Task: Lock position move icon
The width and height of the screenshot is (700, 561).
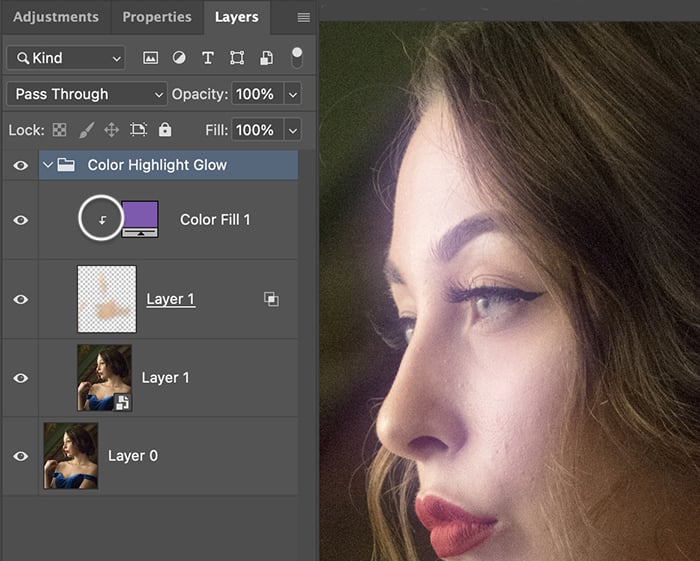Action: tap(112, 130)
